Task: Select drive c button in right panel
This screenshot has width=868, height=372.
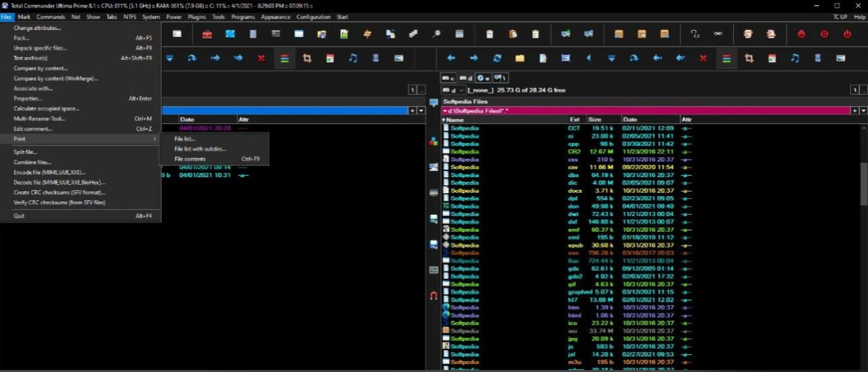Action: pyautogui.click(x=448, y=78)
